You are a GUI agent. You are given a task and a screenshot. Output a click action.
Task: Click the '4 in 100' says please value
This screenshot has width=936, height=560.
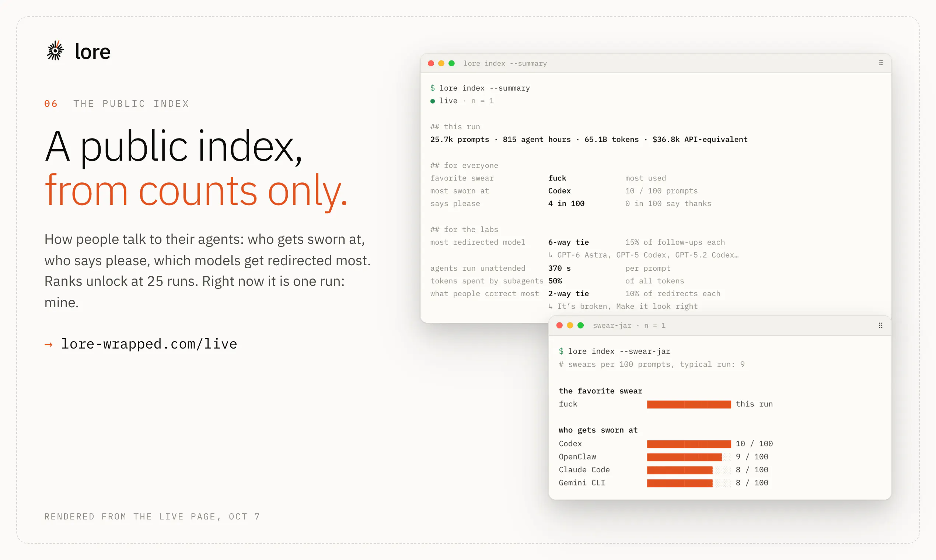566,204
